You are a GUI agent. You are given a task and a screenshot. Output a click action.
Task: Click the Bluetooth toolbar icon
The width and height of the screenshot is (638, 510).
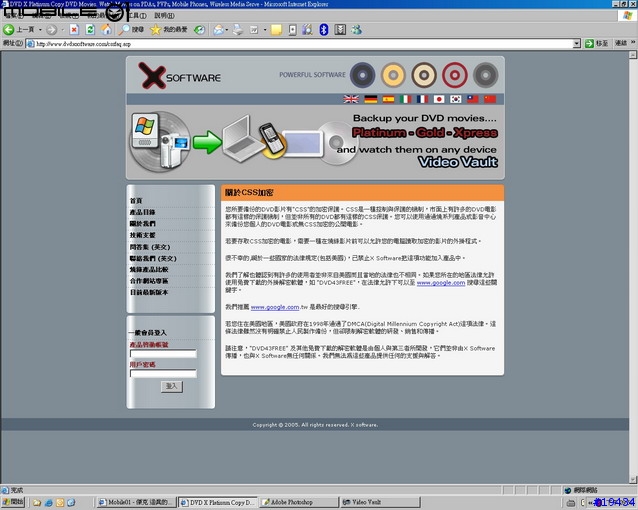[x=323, y=29]
